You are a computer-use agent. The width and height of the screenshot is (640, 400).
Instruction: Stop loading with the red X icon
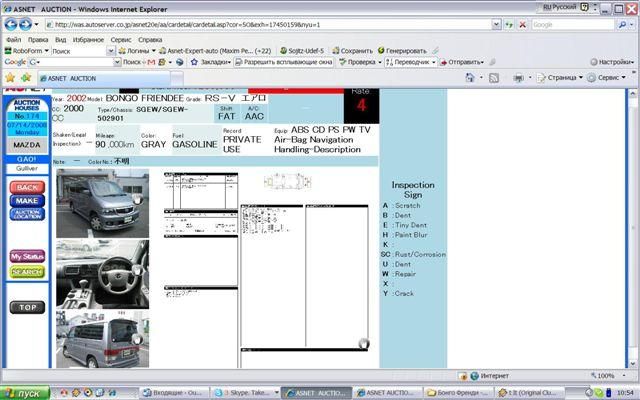pos(522,25)
